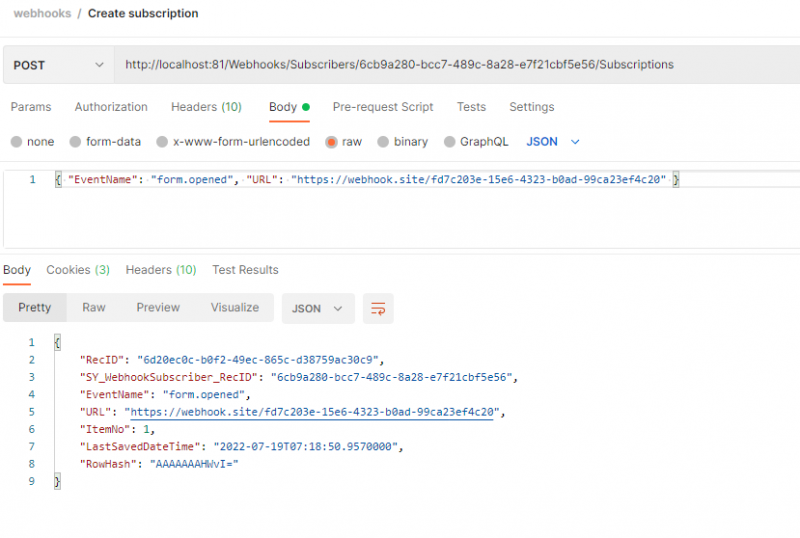Open the request Headers (10) tab
The image size is (800, 538).
(206, 107)
